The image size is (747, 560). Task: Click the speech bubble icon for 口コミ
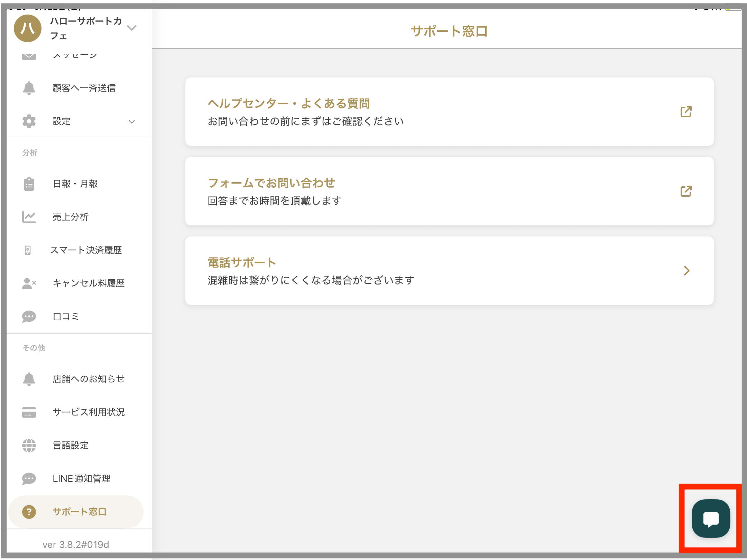click(29, 317)
